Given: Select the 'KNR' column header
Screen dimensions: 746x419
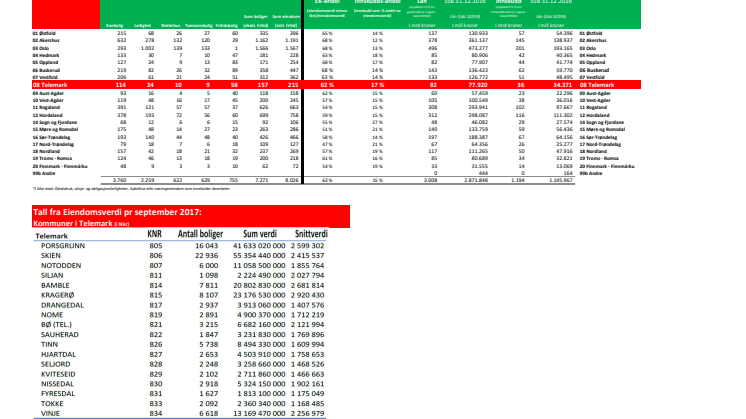Looking at the screenshot, I should click(155, 234).
